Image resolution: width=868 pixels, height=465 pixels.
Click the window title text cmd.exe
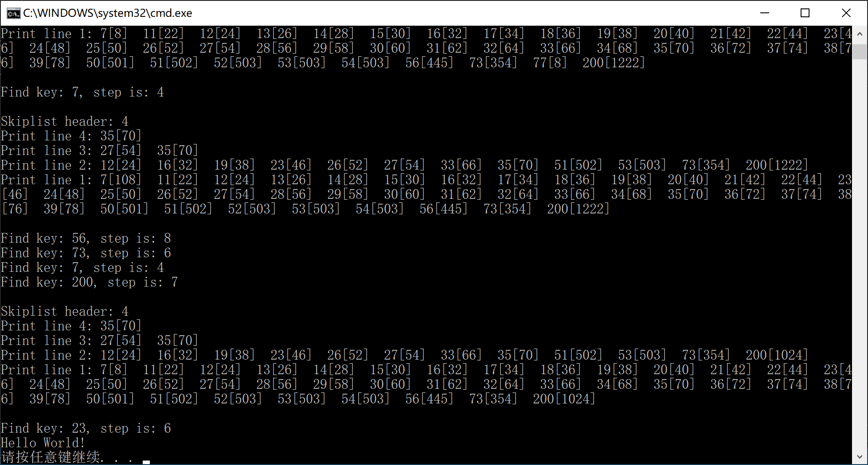(x=108, y=13)
